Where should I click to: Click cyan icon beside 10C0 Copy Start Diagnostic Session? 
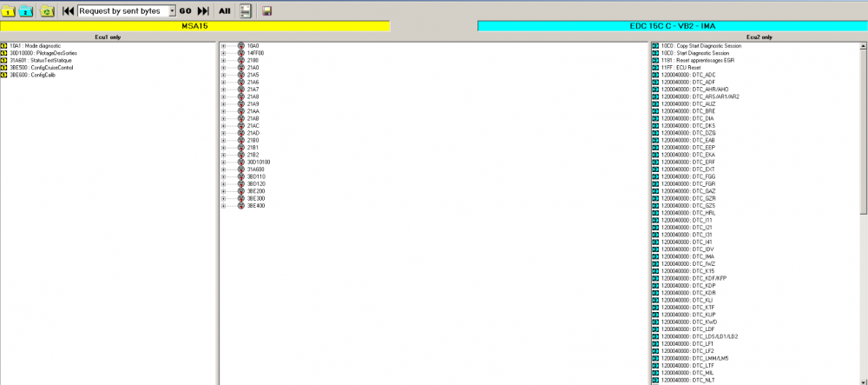point(655,46)
